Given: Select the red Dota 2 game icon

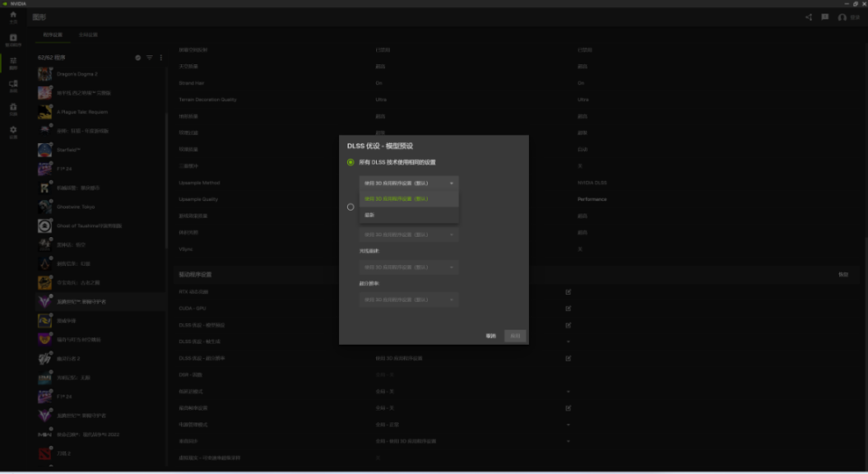Looking at the screenshot, I should (x=45, y=453).
